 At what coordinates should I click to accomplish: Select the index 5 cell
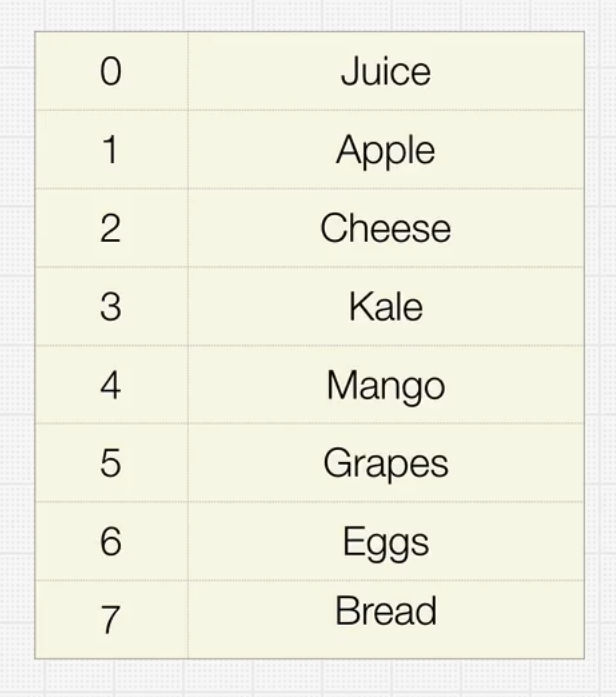coord(111,463)
